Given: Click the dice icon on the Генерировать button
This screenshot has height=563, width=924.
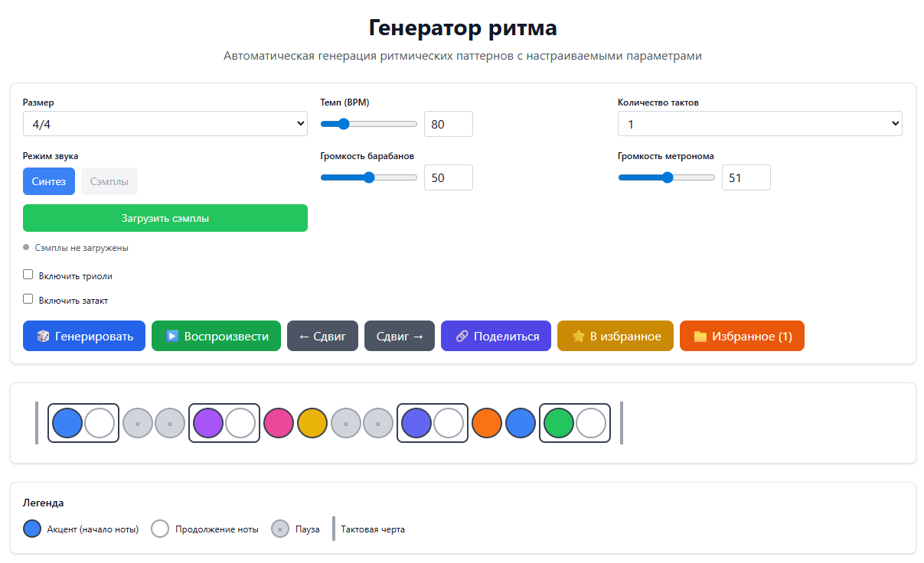Looking at the screenshot, I should 41,335.
